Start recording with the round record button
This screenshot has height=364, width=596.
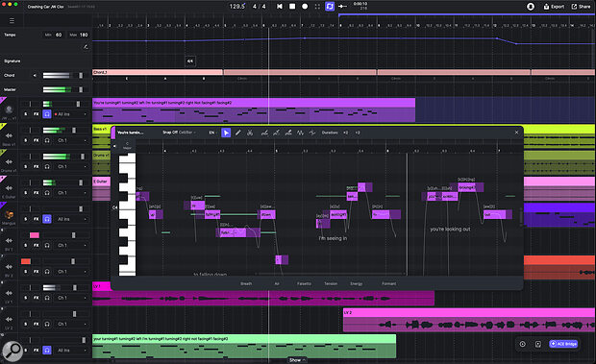(x=305, y=6)
